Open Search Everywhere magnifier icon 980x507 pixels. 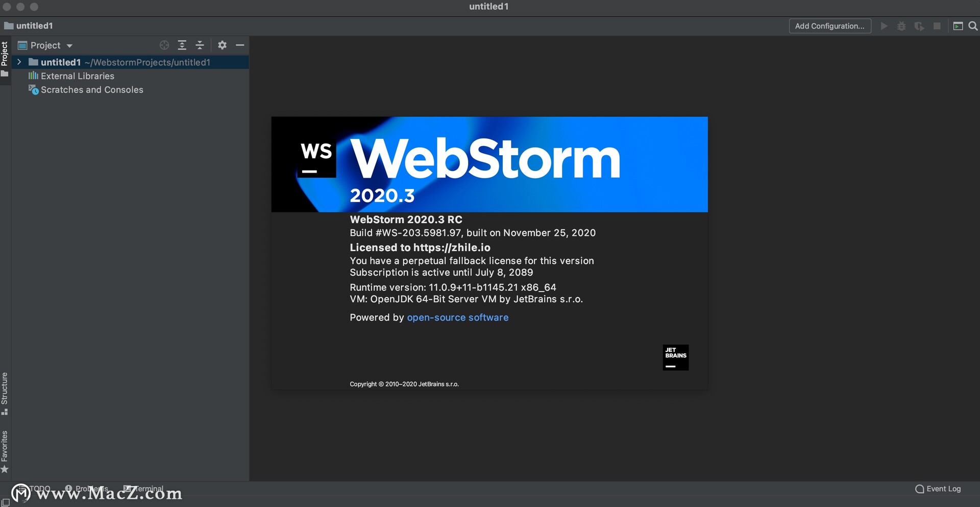[x=973, y=26]
